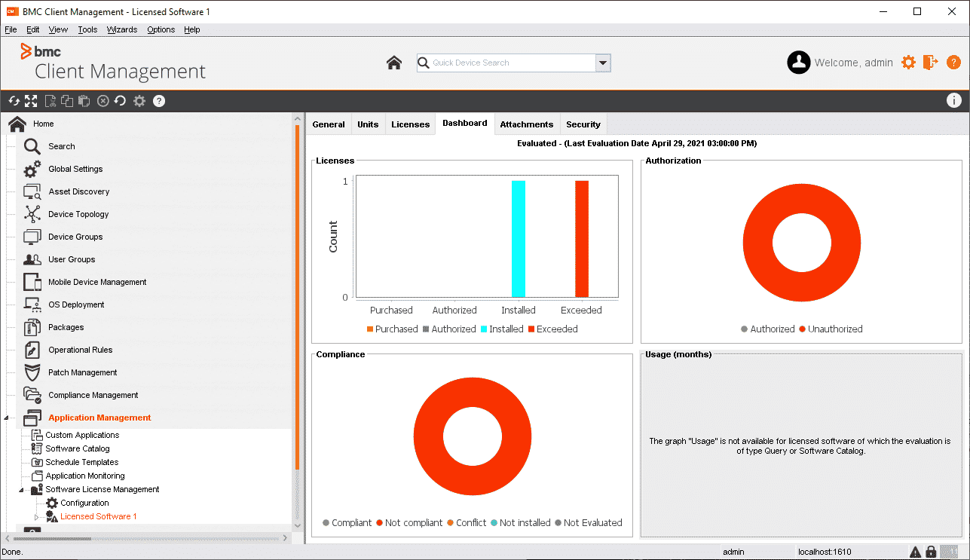Switch to the Attachments tab
This screenshot has width=970, height=560.
pyautogui.click(x=527, y=124)
